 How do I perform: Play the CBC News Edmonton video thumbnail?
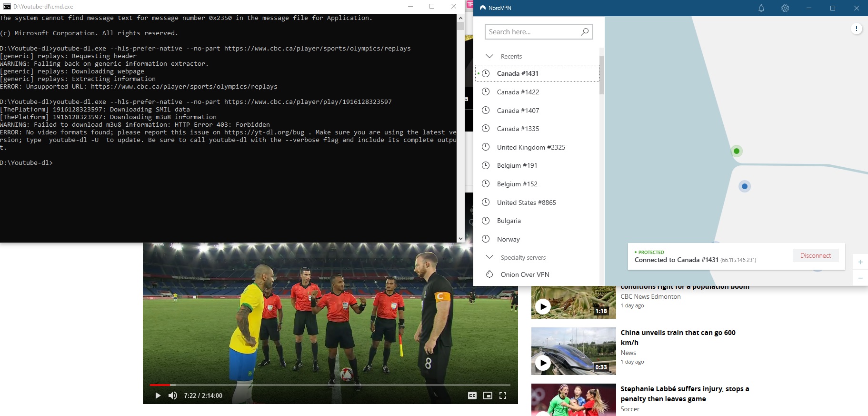pos(574,302)
